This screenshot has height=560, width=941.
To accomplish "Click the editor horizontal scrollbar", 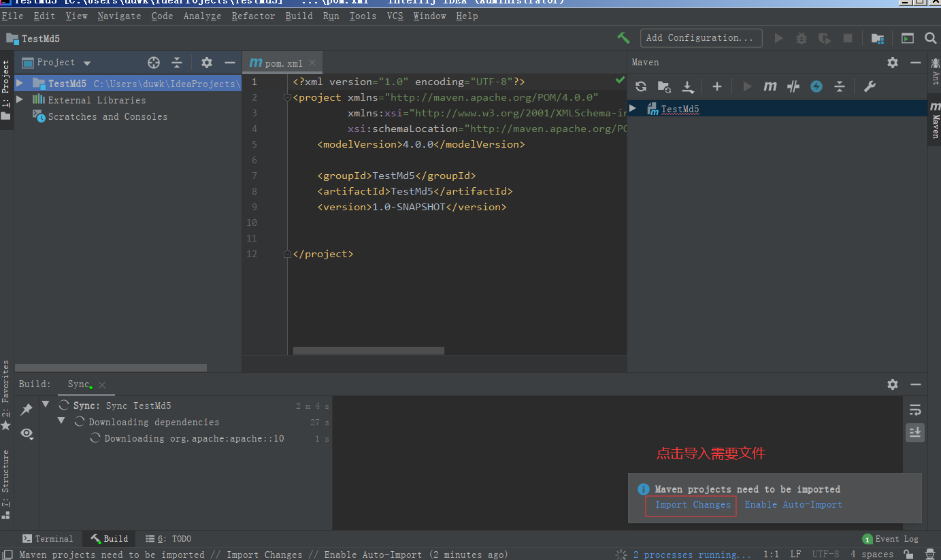I will click(369, 350).
